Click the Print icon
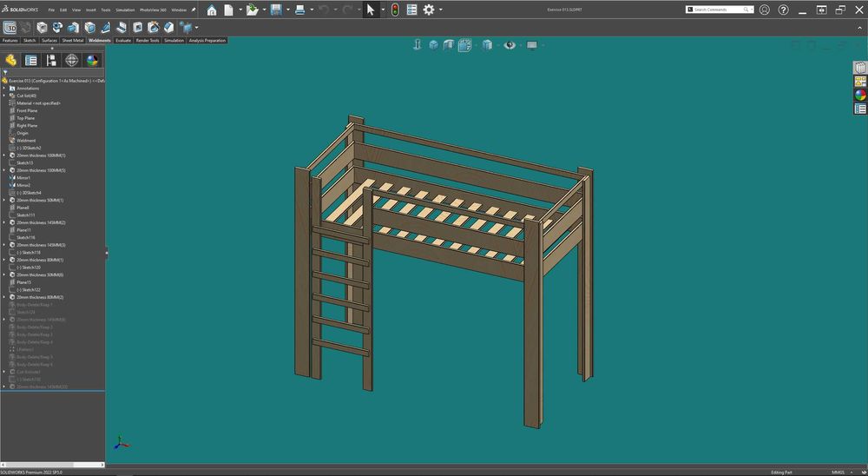 click(299, 10)
